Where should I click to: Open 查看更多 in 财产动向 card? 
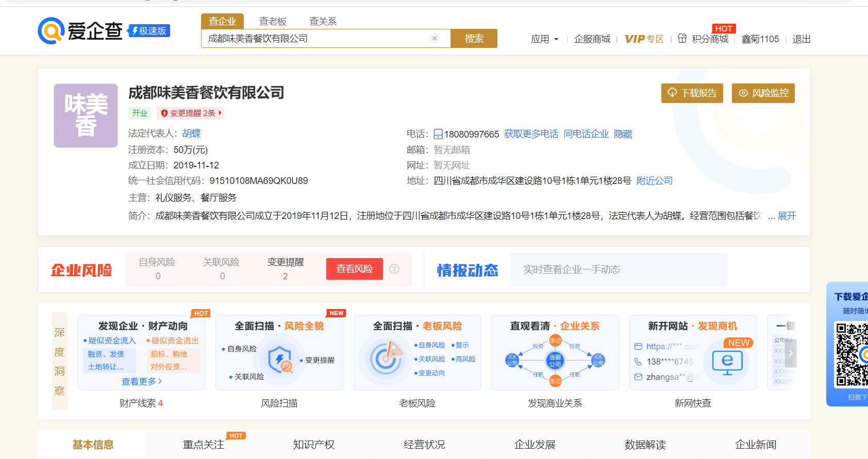(x=142, y=381)
